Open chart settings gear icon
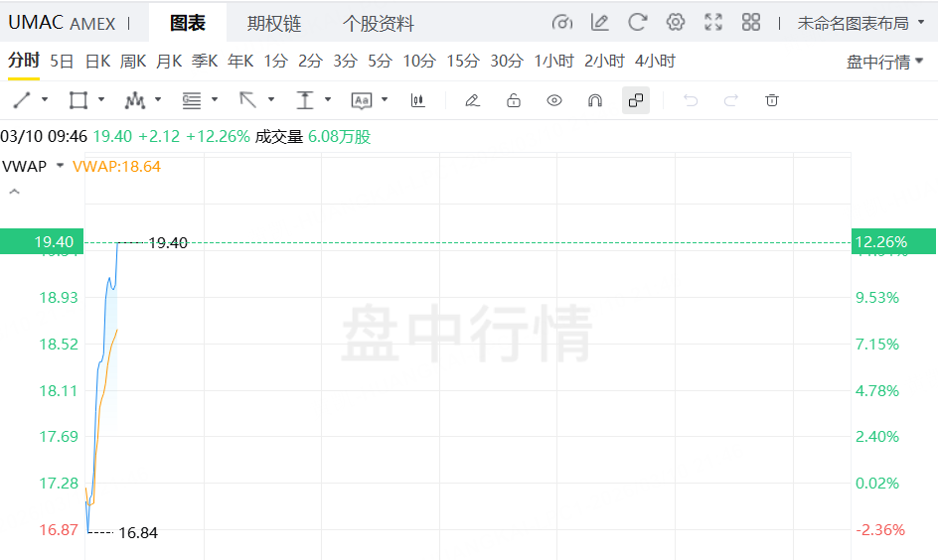The width and height of the screenshot is (938, 560). (x=676, y=23)
